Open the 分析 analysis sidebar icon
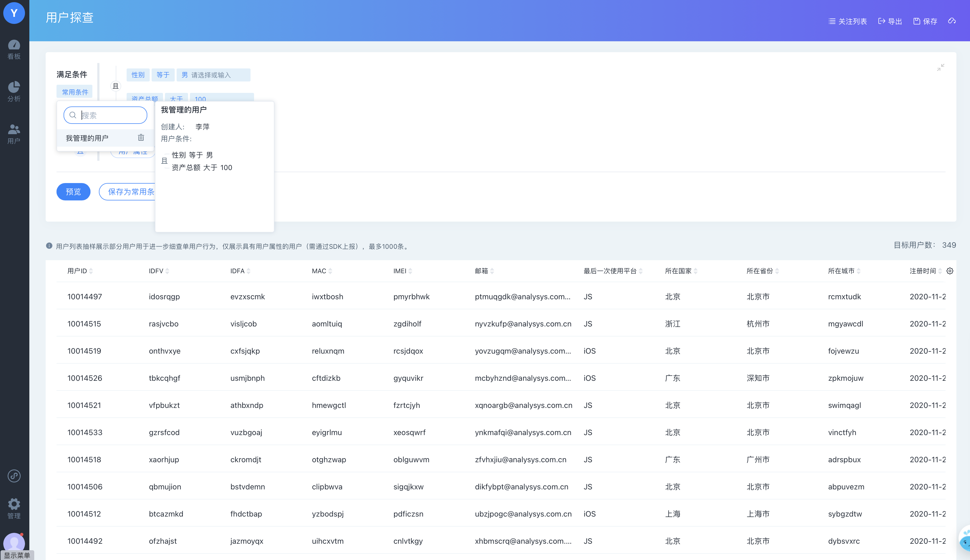This screenshot has height=560, width=970. coord(14,92)
